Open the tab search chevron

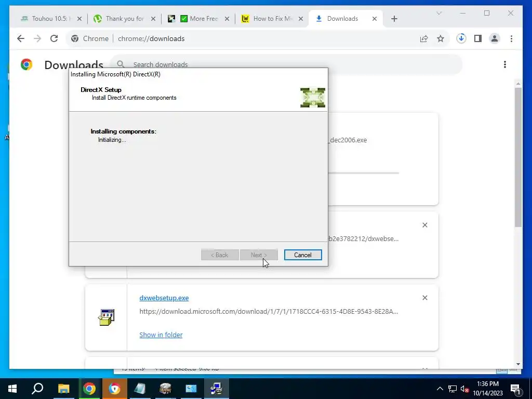(x=438, y=13)
